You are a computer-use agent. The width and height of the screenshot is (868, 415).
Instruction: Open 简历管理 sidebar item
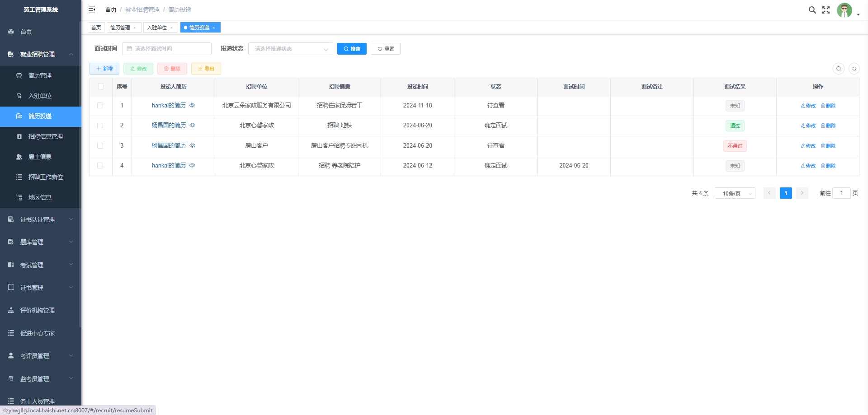[x=41, y=75]
